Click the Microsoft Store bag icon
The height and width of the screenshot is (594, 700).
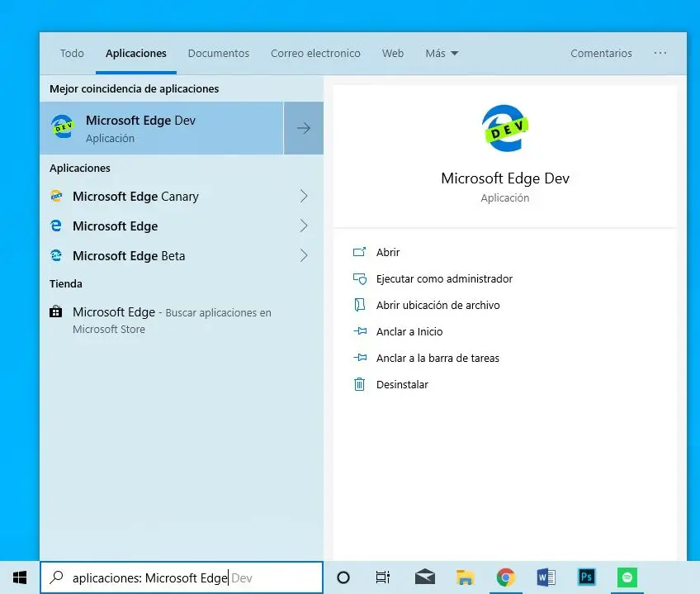pyautogui.click(x=56, y=311)
